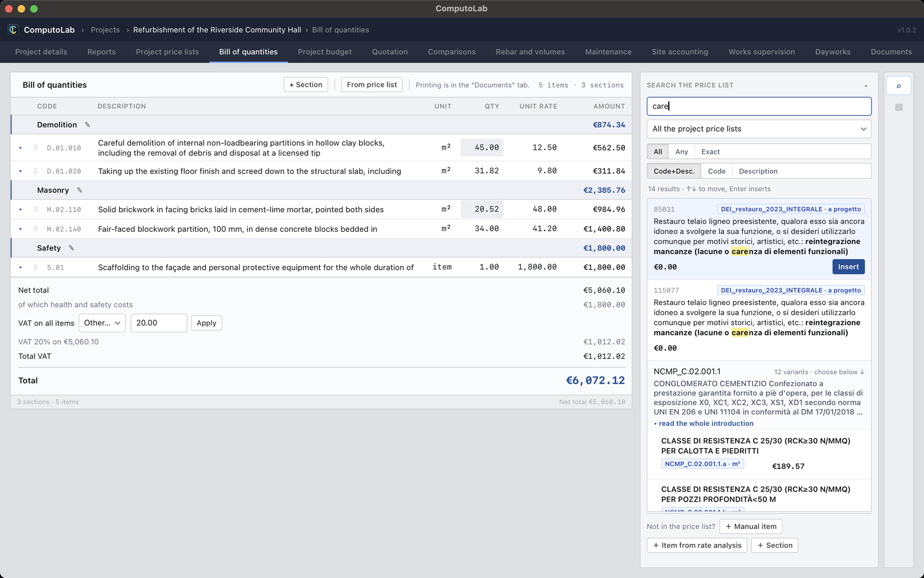Grab the drag handle of item S.01

pyautogui.click(x=36, y=267)
